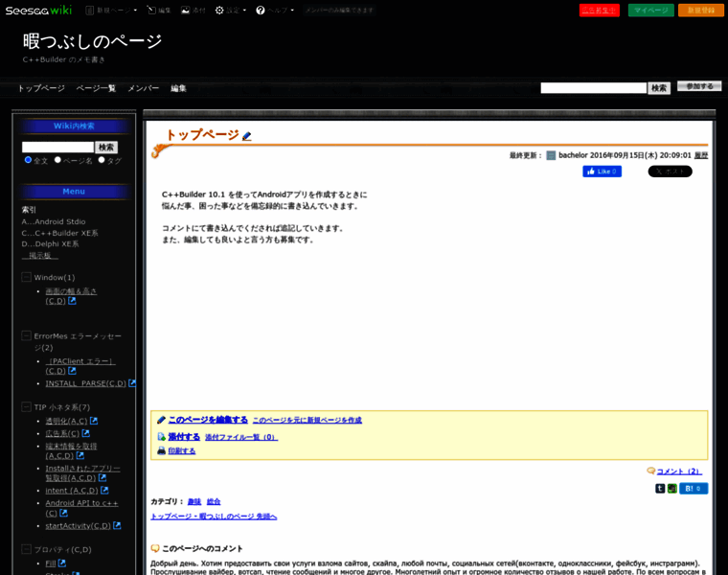This screenshot has width=728, height=575.
Task: Select 編集 in navigation bar
Action: point(178,88)
